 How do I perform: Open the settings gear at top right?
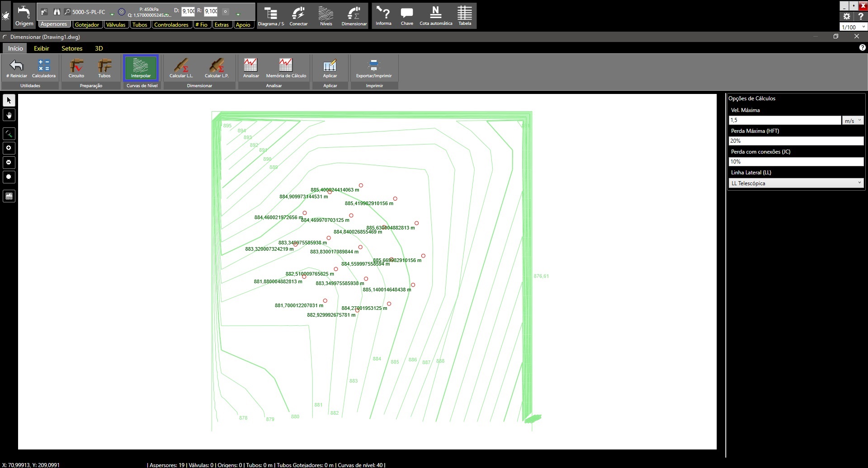[x=847, y=16]
